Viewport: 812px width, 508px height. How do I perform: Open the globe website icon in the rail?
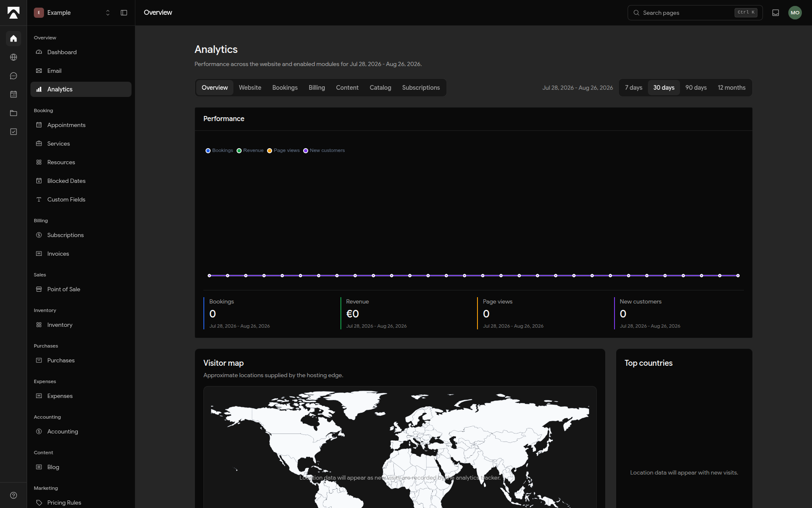[x=14, y=57]
